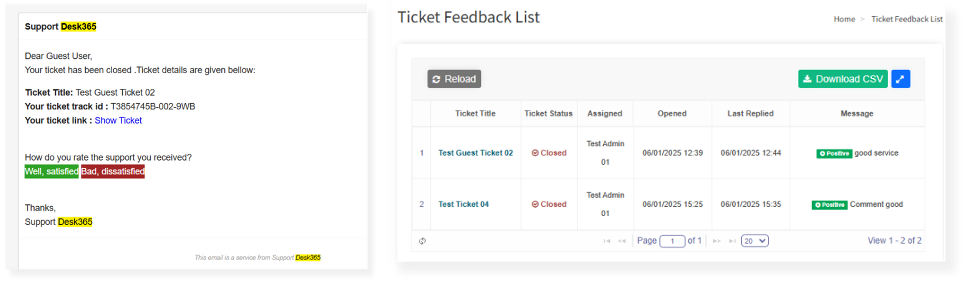Click the grid refresh icon at bottom left
This screenshot has width=980, height=284.
point(422,241)
